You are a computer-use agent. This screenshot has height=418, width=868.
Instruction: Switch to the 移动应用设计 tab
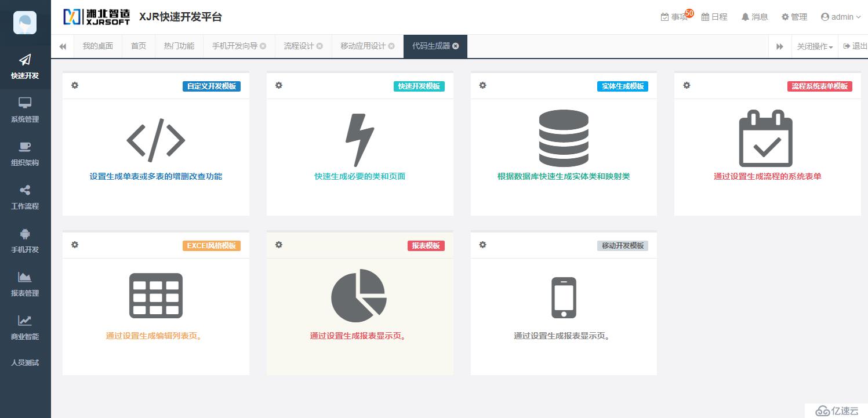[x=363, y=46]
